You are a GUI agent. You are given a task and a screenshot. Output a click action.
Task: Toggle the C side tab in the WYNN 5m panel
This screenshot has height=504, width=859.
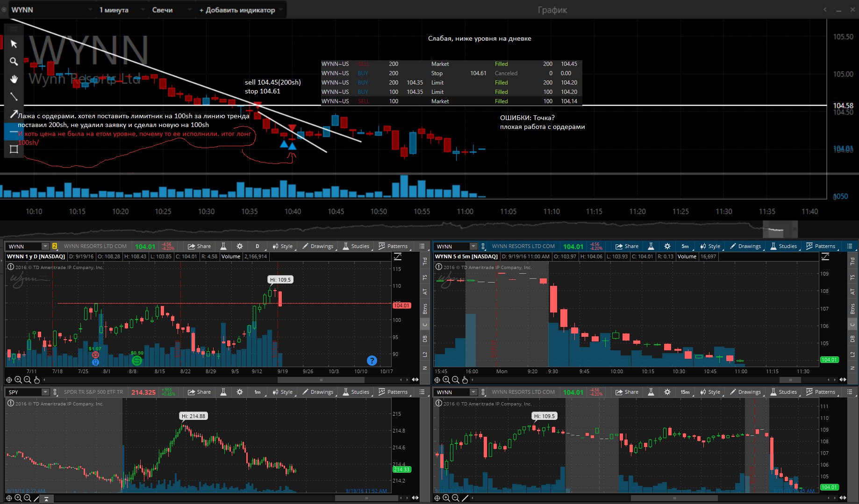click(x=852, y=325)
